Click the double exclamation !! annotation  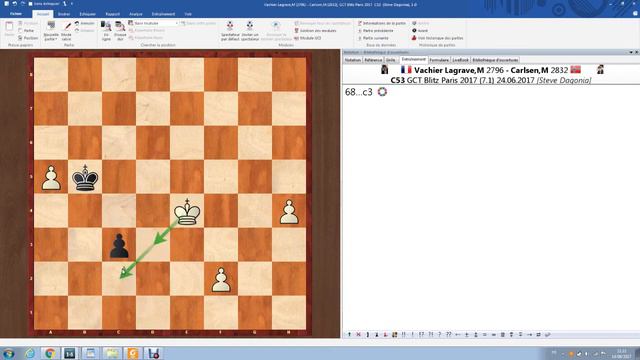(403, 335)
